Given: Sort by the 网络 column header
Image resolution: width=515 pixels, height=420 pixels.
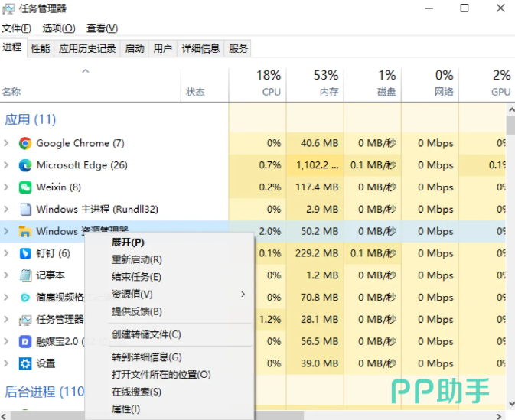Looking at the screenshot, I should click(x=430, y=84).
